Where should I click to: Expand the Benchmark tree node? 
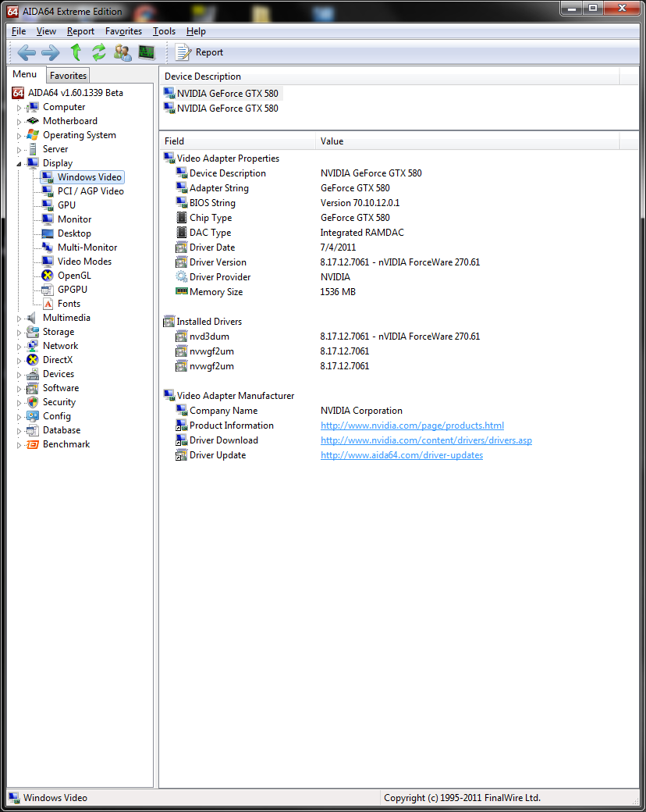[x=20, y=445]
